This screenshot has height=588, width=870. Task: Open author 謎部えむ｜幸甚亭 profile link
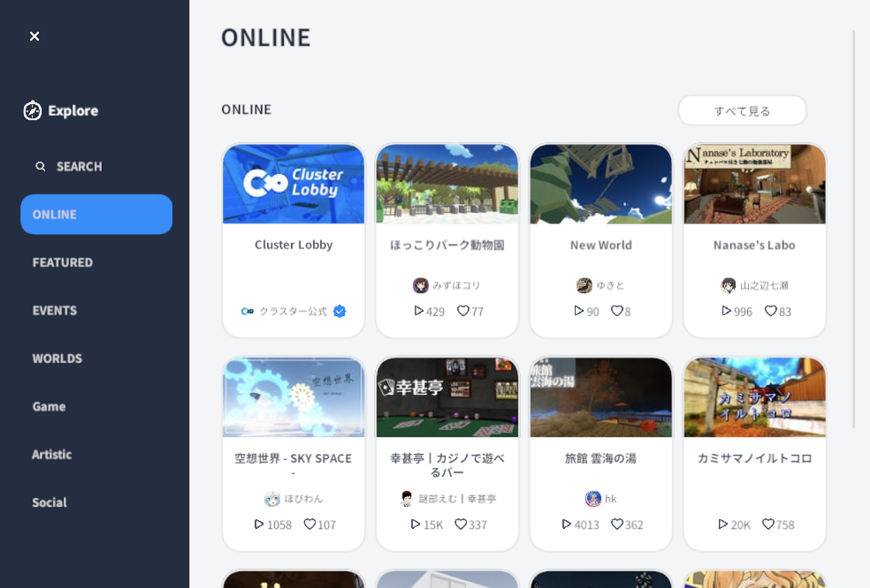(457, 499)
